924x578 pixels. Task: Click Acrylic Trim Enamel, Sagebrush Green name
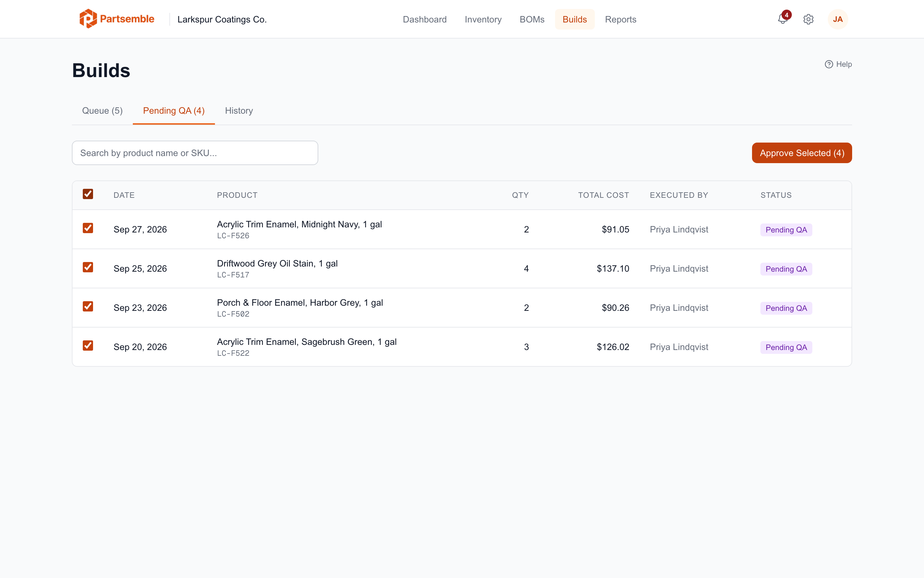click(307, 342)
